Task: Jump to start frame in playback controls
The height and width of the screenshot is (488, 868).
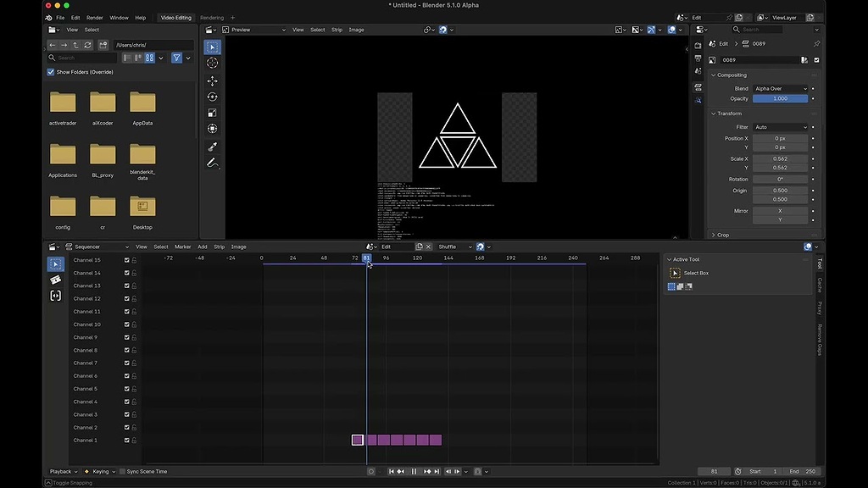Action: click(392, 471)
